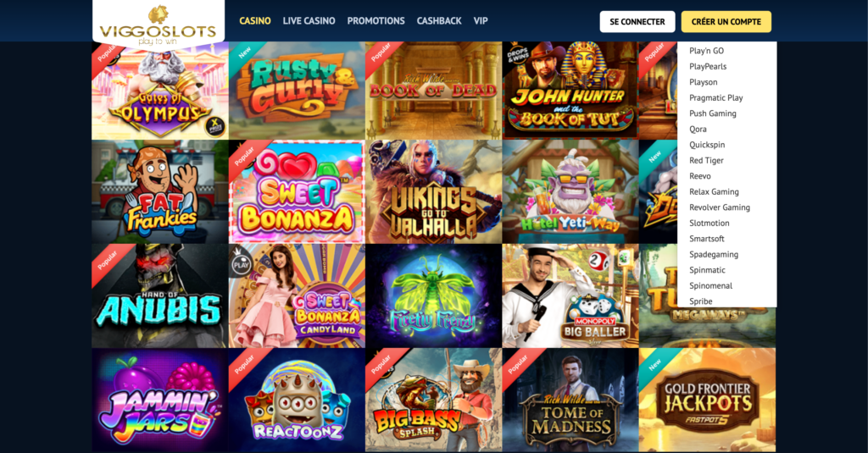Viewport: 868px width, 453px height.
Task: Open the Promotions menu item
Action: point(376,21)
